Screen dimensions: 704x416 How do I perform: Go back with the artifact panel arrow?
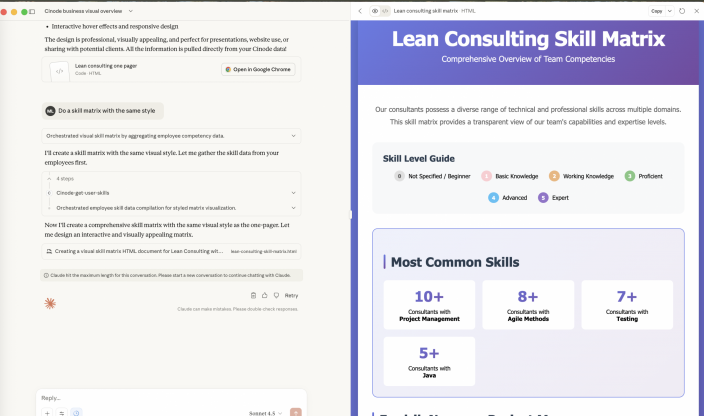(x=360, y=10)
